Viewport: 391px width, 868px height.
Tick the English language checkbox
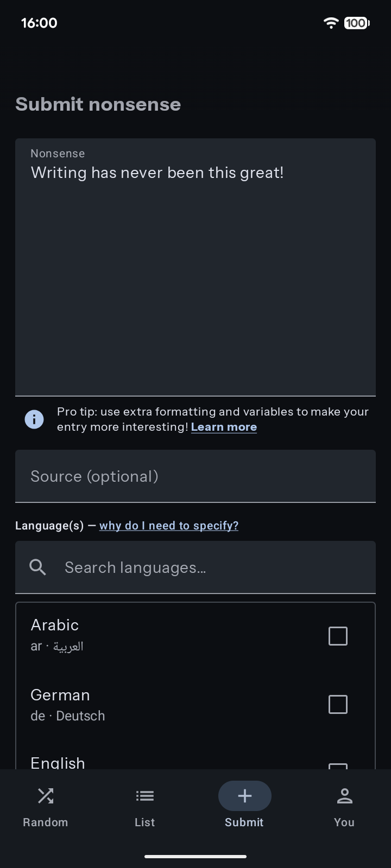(338, 765)
